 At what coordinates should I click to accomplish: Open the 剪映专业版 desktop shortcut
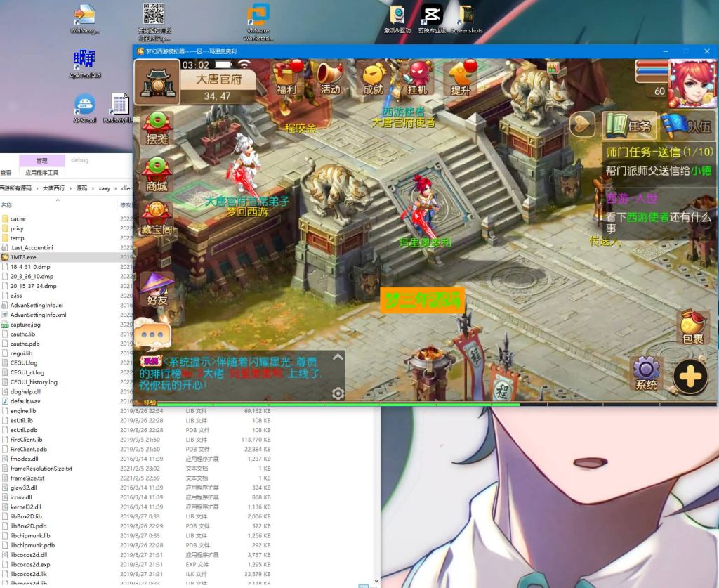432,19
